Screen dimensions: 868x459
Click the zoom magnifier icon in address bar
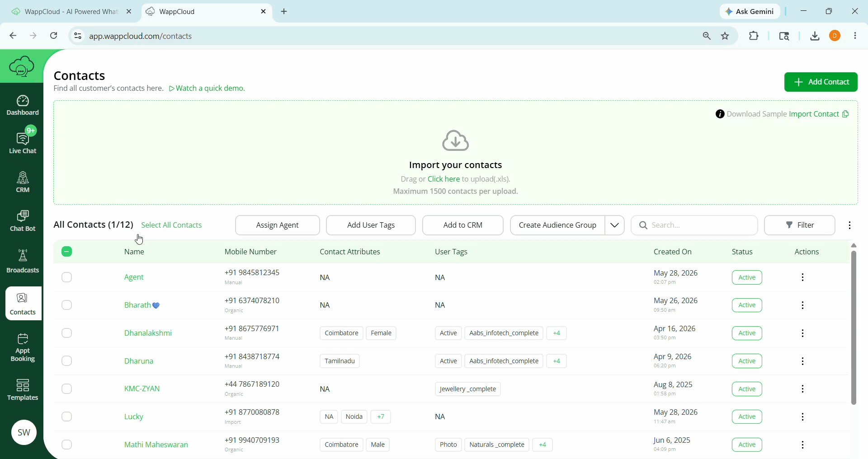tap(707, 36)
